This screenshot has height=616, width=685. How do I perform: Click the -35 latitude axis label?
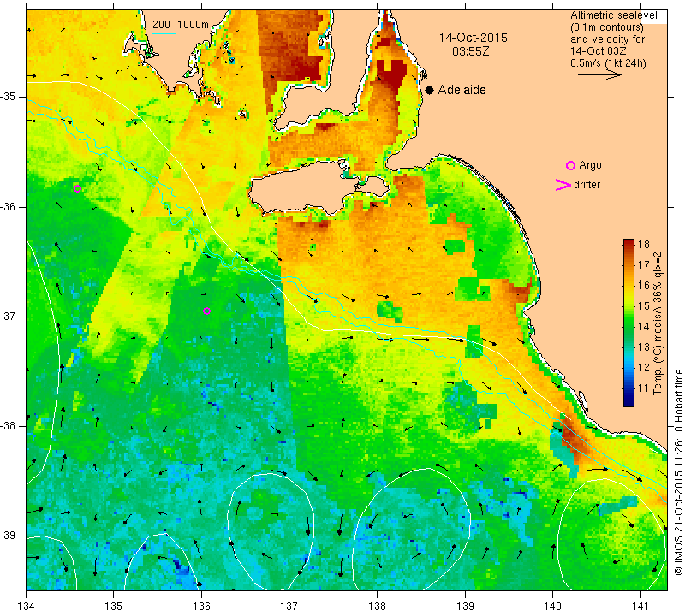point(9,97)
